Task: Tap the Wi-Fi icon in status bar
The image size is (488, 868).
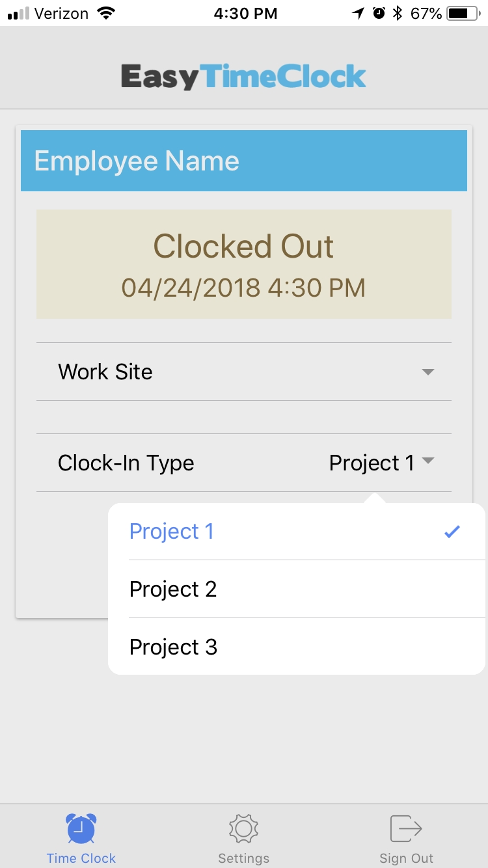Action: click(x=105, y=12)
